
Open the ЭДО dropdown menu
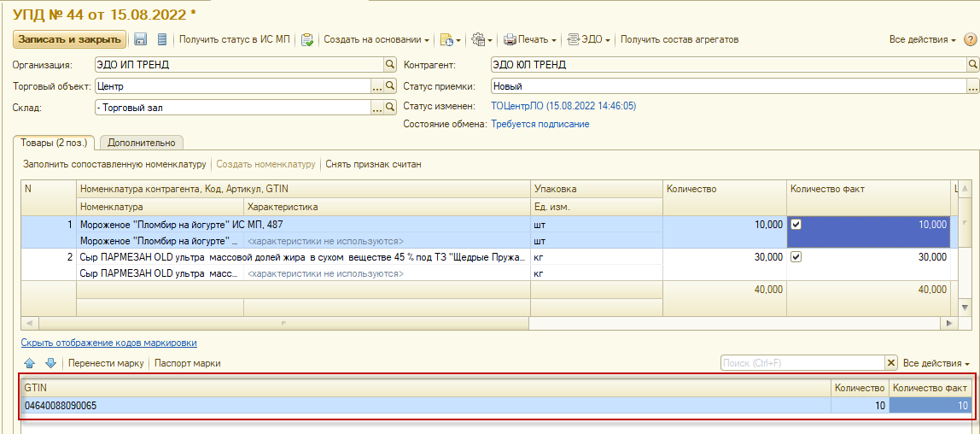tap(589, 39)
